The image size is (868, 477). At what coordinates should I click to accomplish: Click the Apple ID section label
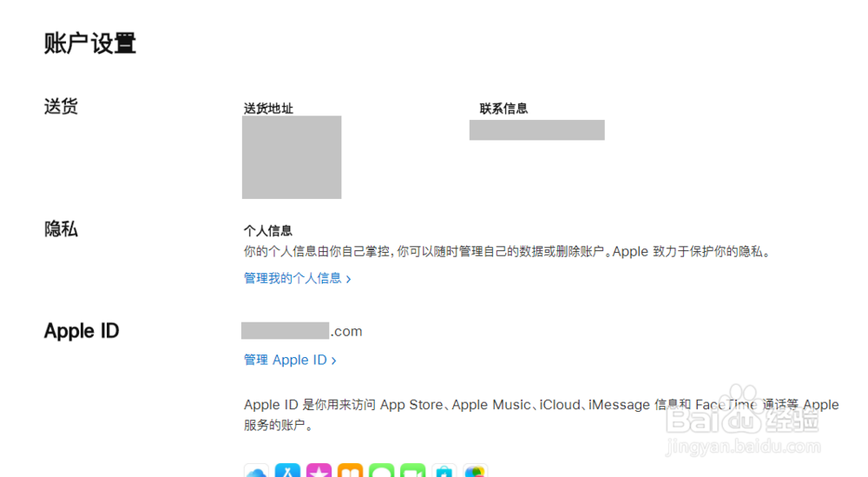[82, 331]
